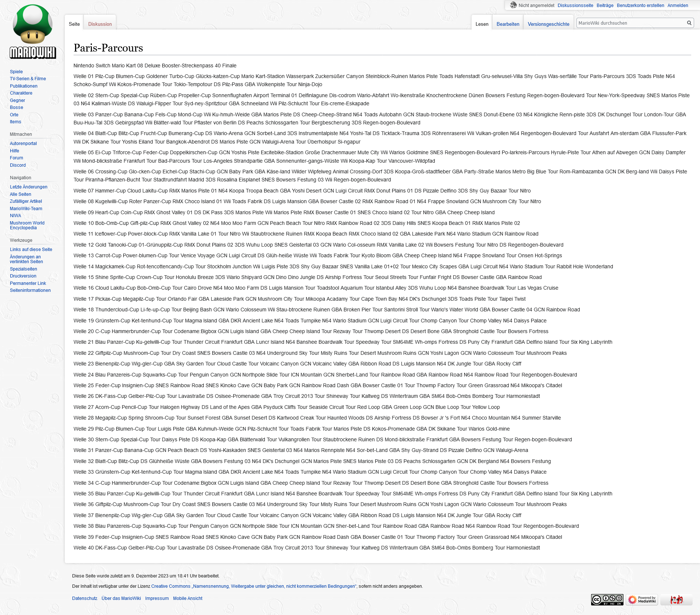Click the 'Welle 40 DK-Fass-Cup' line
Screen dimensions: 700x615
[x=307, y=548]
